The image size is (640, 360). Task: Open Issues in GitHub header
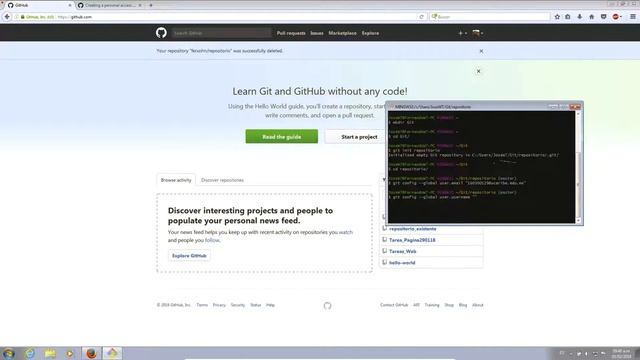pyautogui.click(x=317, y=33)
